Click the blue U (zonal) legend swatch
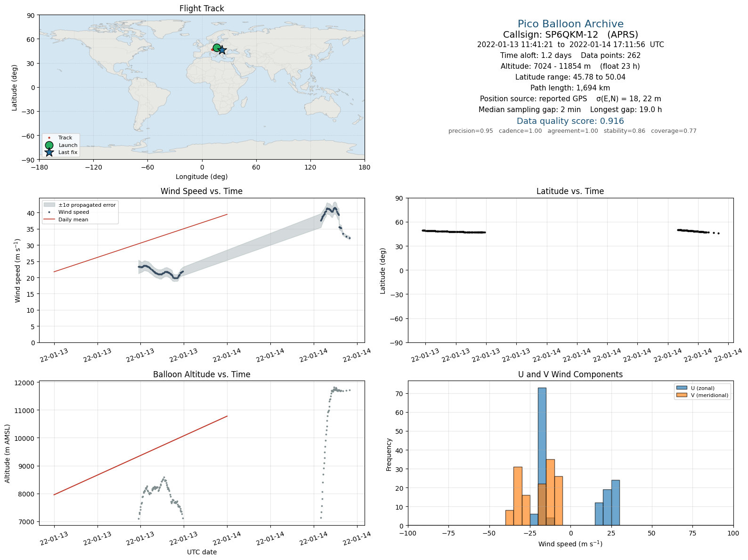The width and height of the screenshot is (748, 560). tap(681, 388)
